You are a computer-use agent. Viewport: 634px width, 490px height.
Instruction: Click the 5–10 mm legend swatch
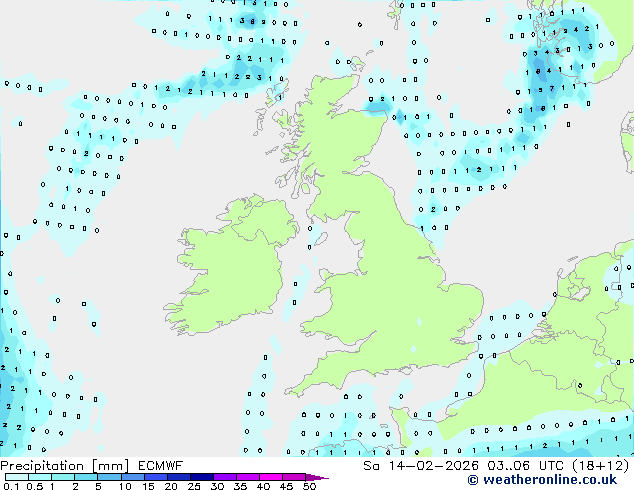point(109,477)
